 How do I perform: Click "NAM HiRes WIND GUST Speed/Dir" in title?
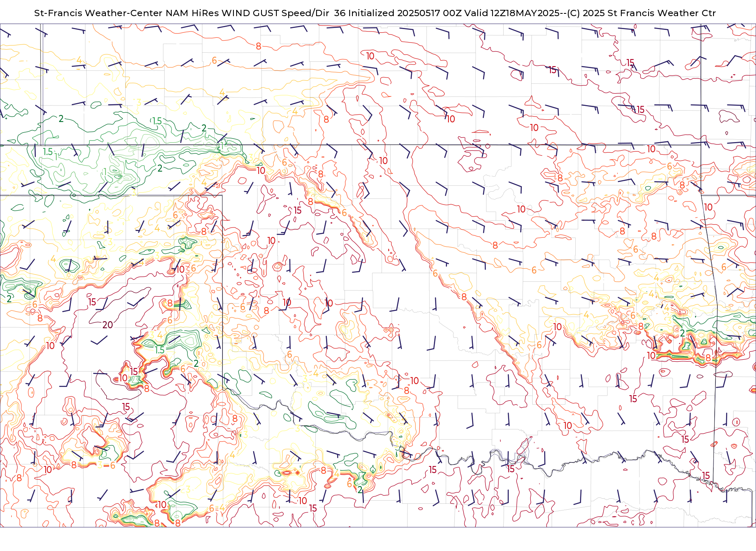tap(247, 13)
